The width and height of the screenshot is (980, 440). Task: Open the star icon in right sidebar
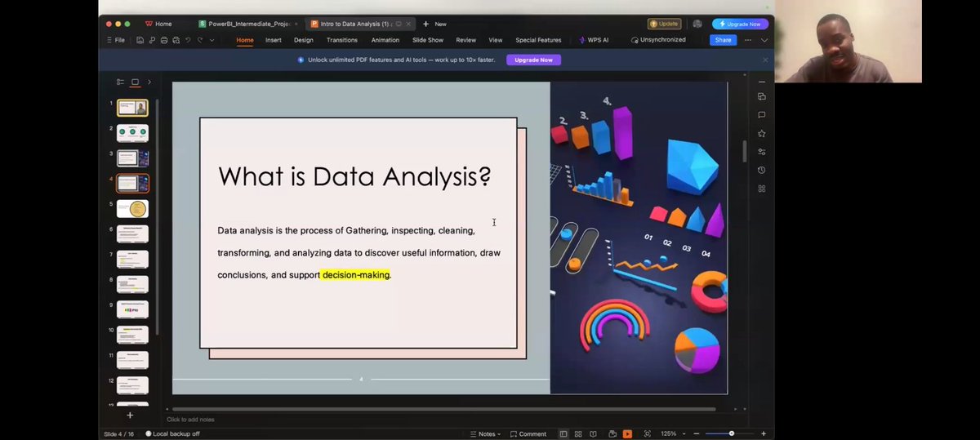click(x=762, y=133)
